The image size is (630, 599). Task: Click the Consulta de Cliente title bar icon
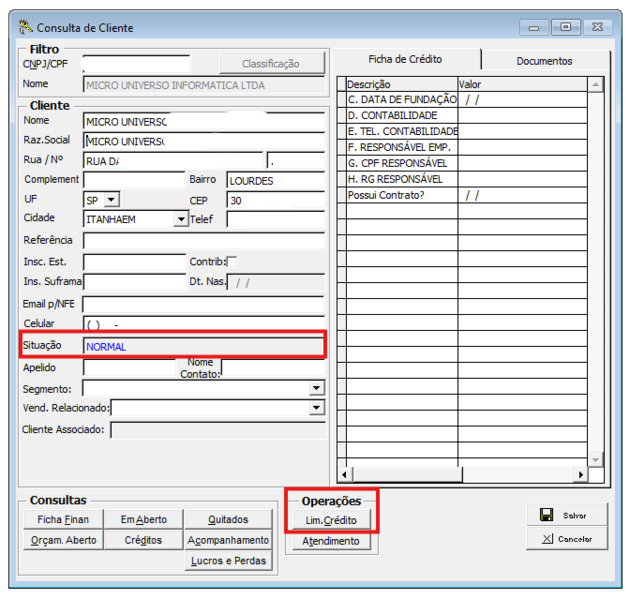[25, 27]
